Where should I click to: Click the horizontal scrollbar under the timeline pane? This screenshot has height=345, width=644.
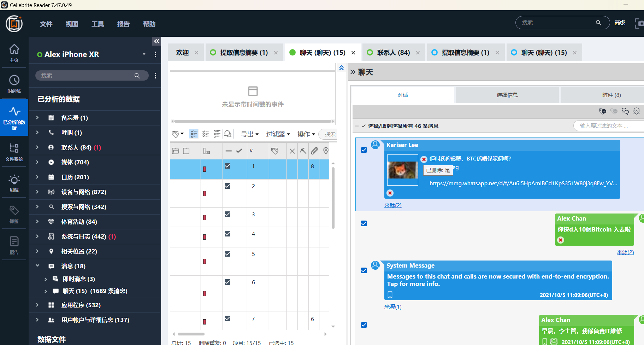coord(253,121)
